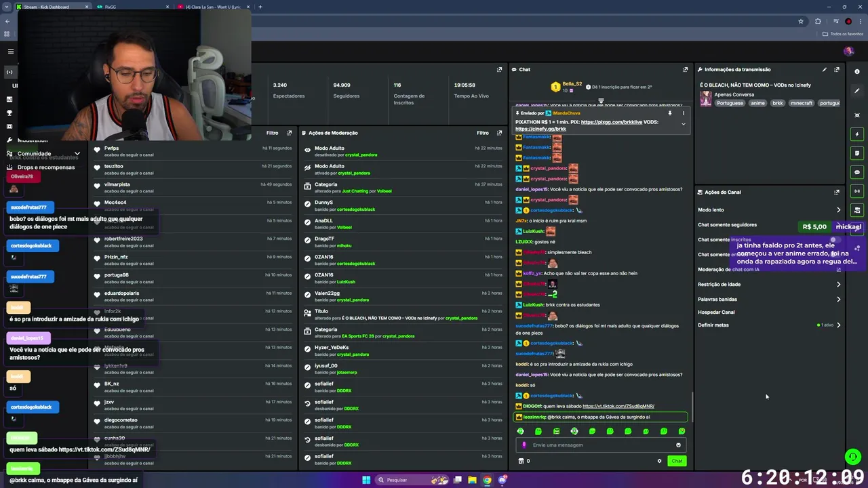Switch to Clara La San browser tab
The image size is (868, 488).
click(212, 7)
